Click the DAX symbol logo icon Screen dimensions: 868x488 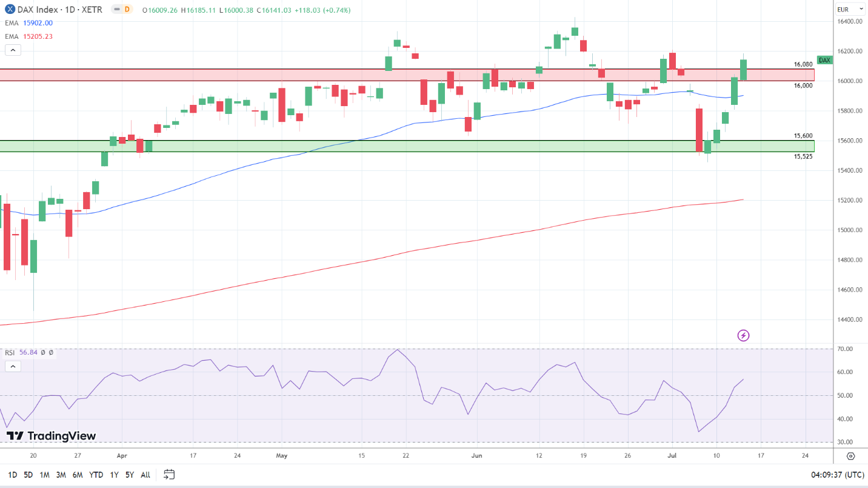pyautogui.click(x=10, y=10)
